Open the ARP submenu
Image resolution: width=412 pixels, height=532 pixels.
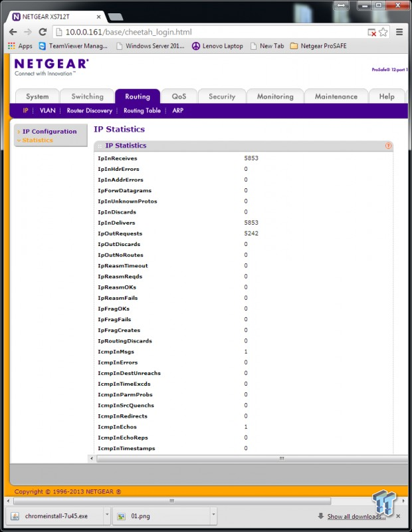tap(177, 110)
